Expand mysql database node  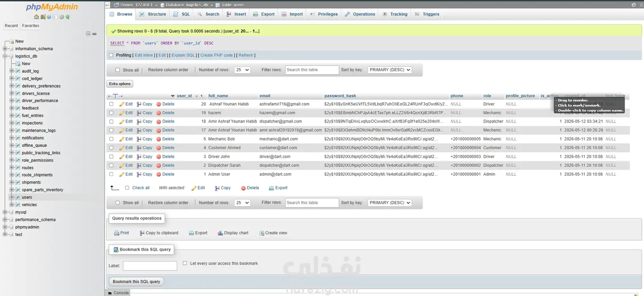[x=5, y=212]
